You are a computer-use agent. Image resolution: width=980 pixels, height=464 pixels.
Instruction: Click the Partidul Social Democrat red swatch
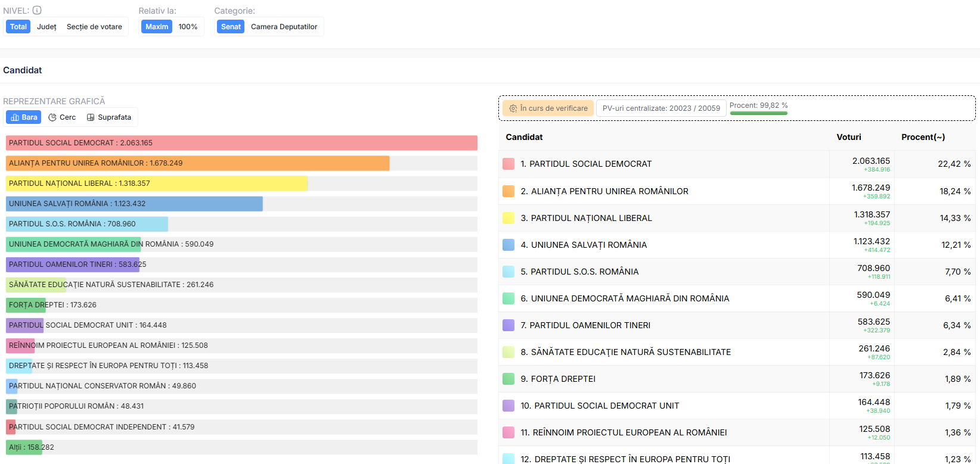click(508, 164)
